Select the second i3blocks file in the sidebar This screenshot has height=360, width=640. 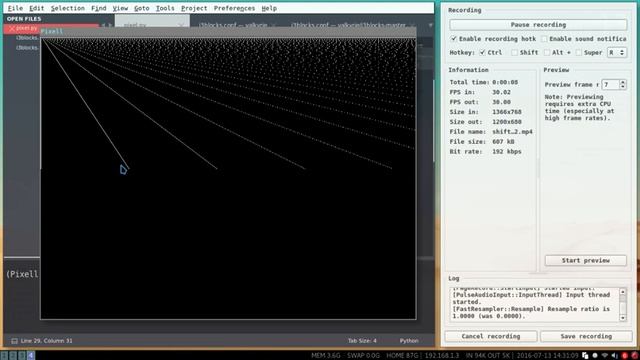(x=27, y=48)
